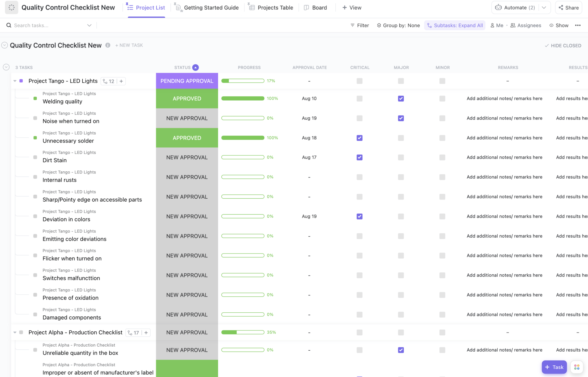Click the NEW TASK button
The height and width of the screenshot is (377, 588).
pyautogui.click(x=129, y=45)
